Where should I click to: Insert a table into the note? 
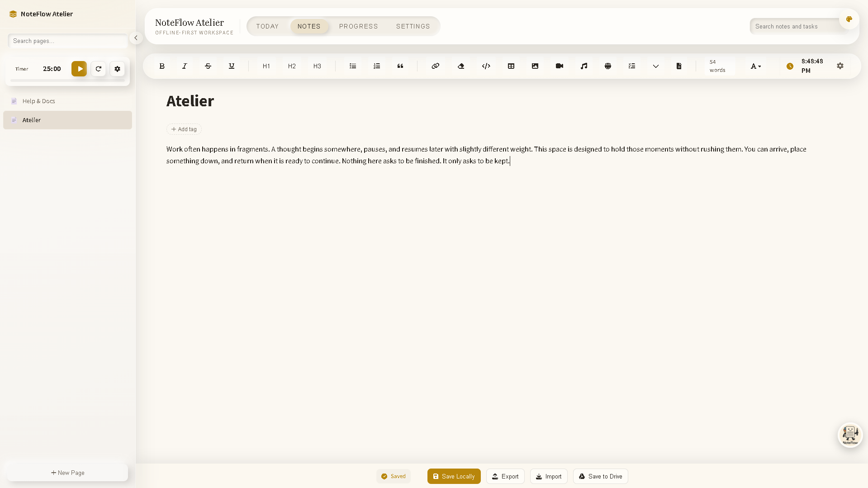tap(511, 66)
